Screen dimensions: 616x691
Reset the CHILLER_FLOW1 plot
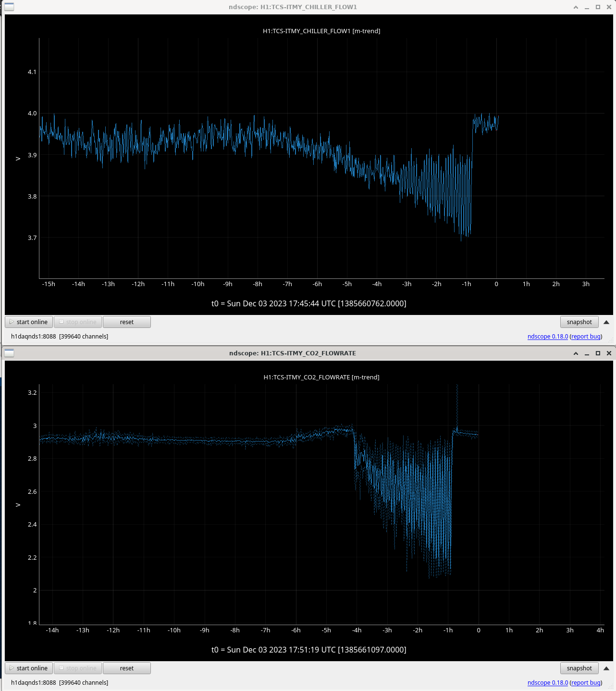coord(127,322)
